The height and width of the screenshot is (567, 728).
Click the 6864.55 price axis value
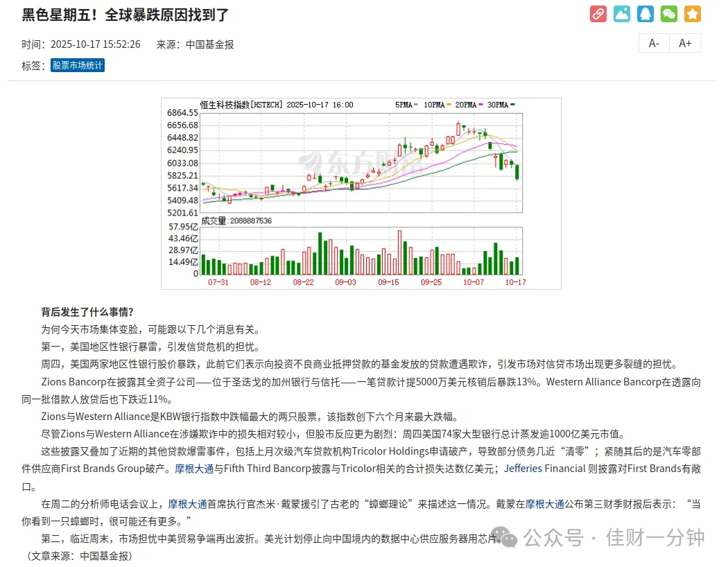pyautogui.click(x=182, y=113)
